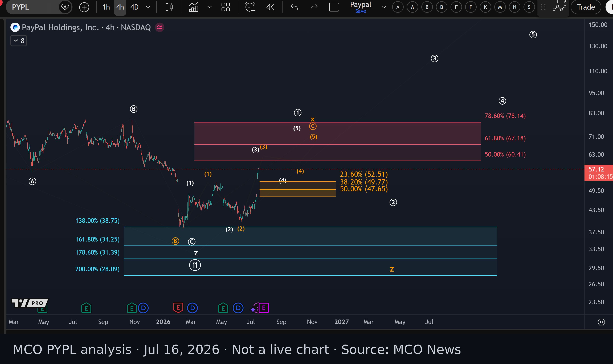Image resolution: width=613 pixels, height=364 pixels.
Task: Expand the time interval dropdown
Action: [x=148, y=7]
